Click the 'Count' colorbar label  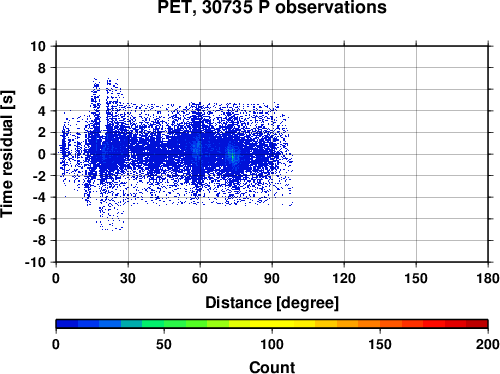pos(272,367)
